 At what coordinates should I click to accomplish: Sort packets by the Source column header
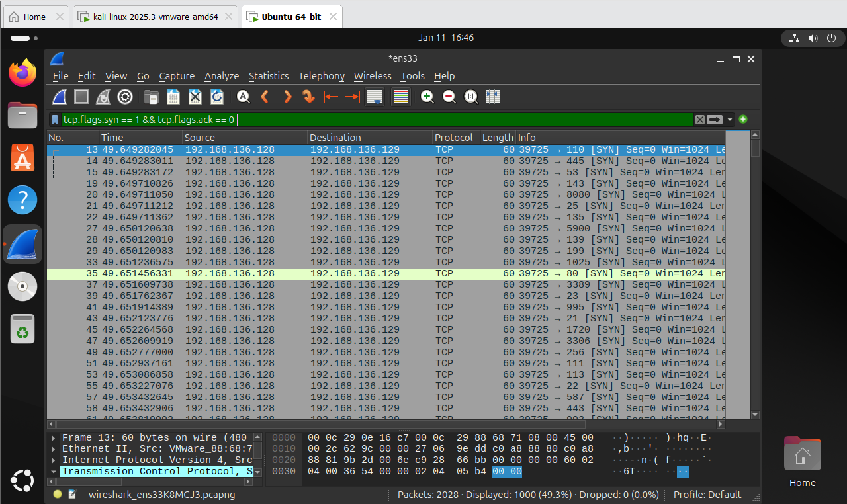click(x=245, y=138)
